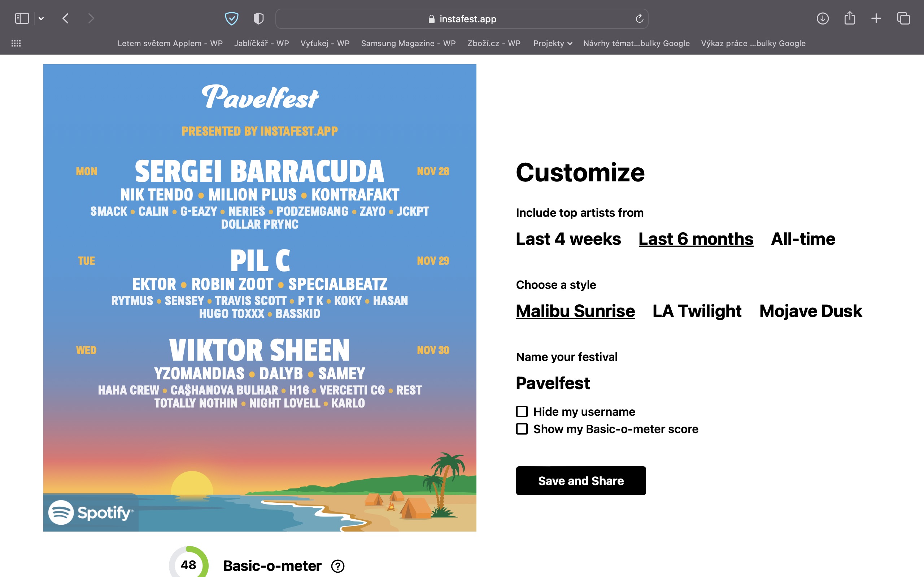Screen dimensions: 924x577
Task: Click the back navigation arrow
Action: point(66,18)
